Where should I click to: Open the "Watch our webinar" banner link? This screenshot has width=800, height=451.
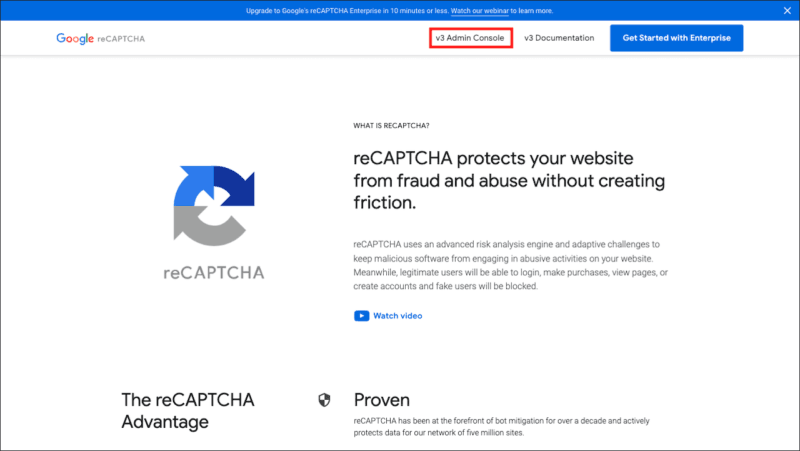(x=486, y=11)
